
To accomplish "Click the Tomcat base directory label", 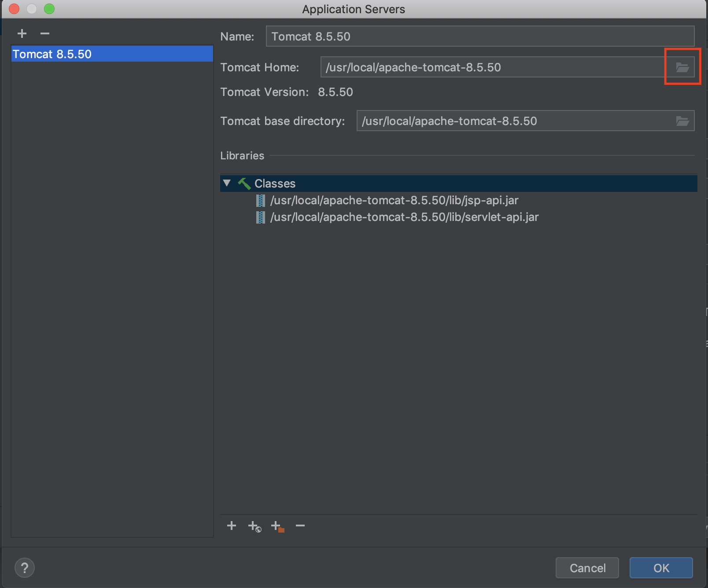I will pyautogui.click(x=283, y=121).
